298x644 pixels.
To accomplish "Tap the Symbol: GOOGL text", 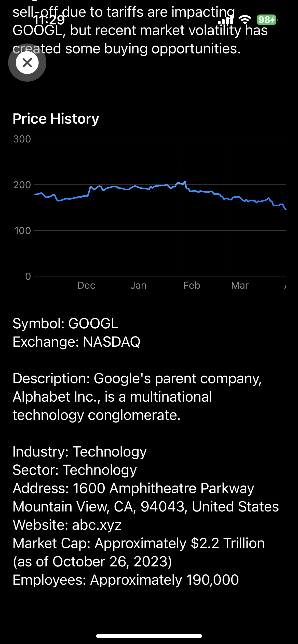I will tap(65, 323).
